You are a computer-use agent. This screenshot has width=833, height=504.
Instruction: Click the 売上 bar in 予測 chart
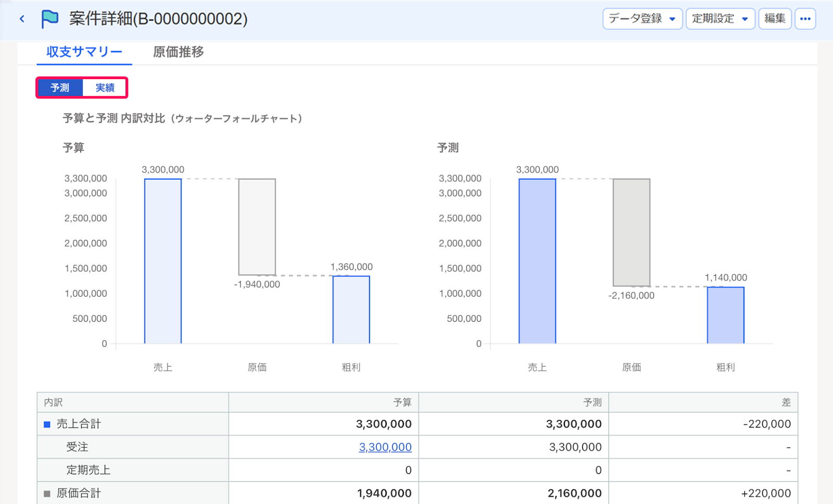pos(537,261)
